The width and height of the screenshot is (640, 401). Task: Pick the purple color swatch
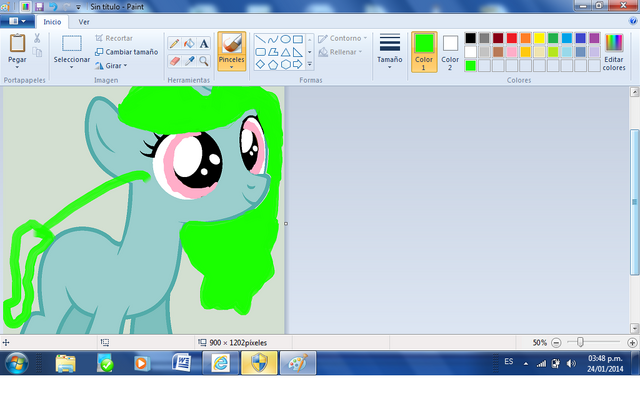pyautogui.click(x=595, y=38)
